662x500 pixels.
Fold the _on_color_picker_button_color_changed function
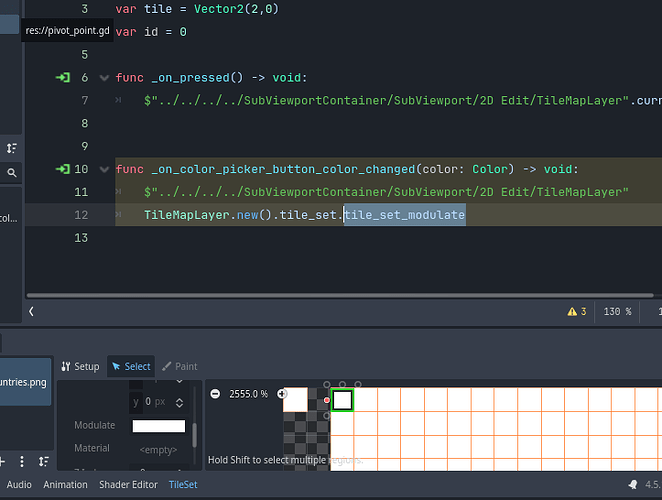[104, 170]
